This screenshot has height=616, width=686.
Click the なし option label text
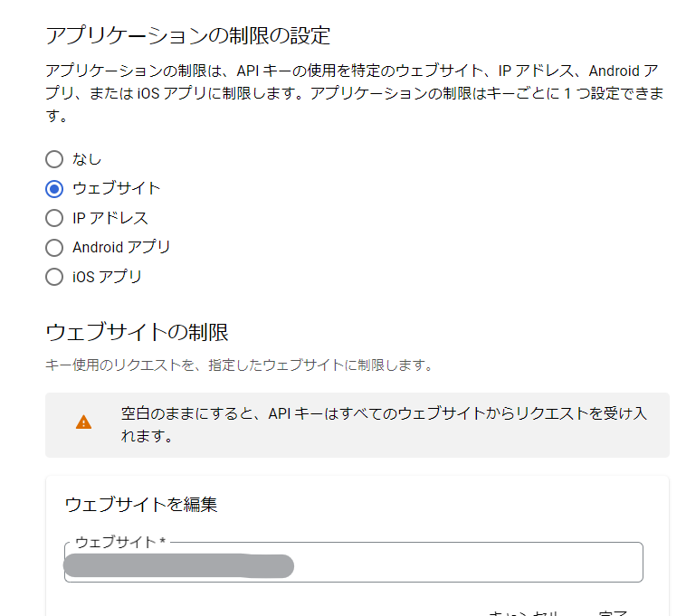coord(87,159)
